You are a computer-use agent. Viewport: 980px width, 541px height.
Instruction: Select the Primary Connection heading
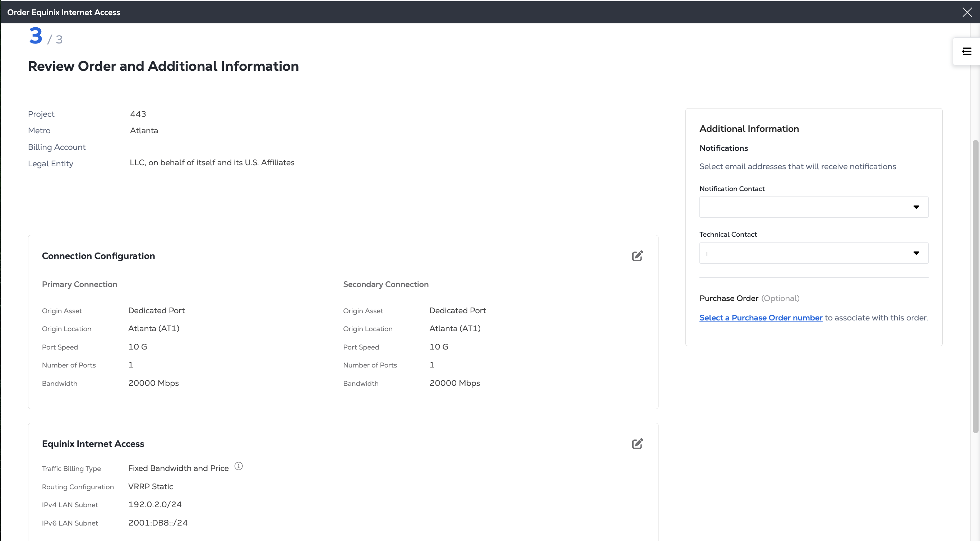(79, 284)
